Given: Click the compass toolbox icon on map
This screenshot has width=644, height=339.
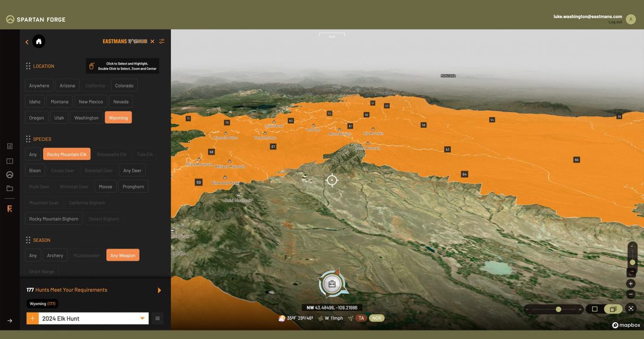Looking at the screenshot, I should pyautogui.click(x=332, y=284).
